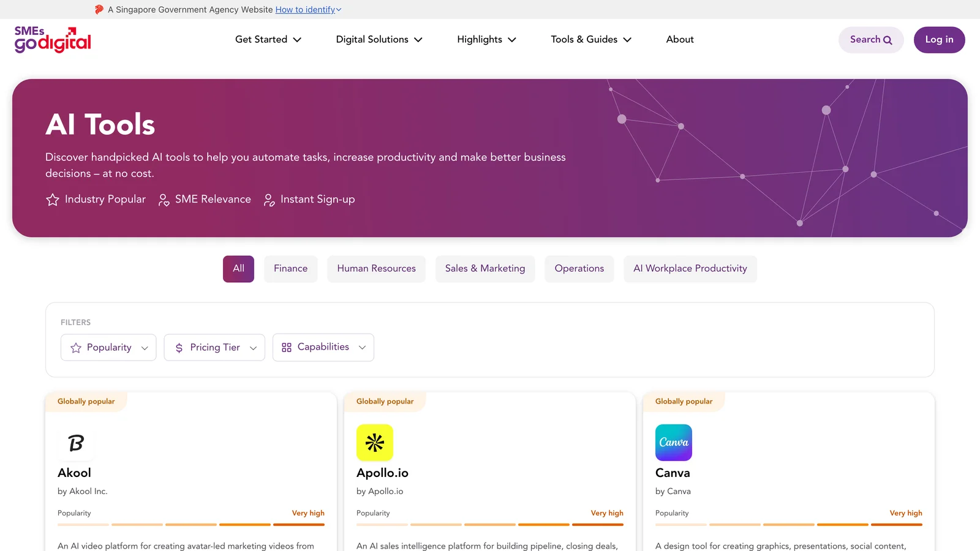Select the AI Workplace Productivity tab
Viewport: 980px width, 551px height.
pos(690,269)
